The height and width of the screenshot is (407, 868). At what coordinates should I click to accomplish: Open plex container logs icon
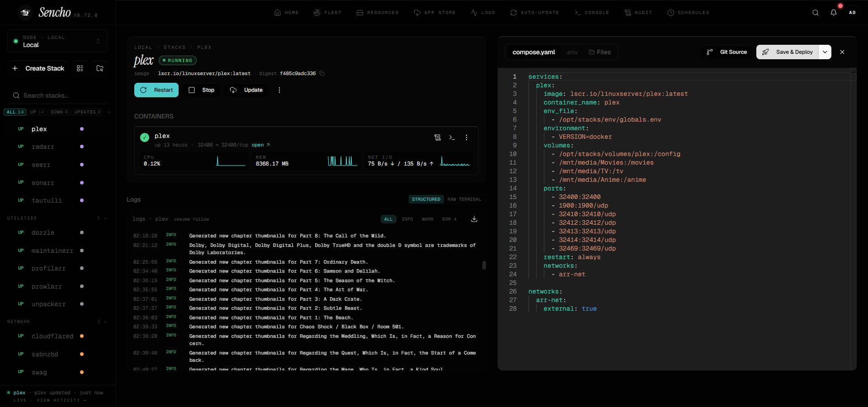tap(438, 137)
